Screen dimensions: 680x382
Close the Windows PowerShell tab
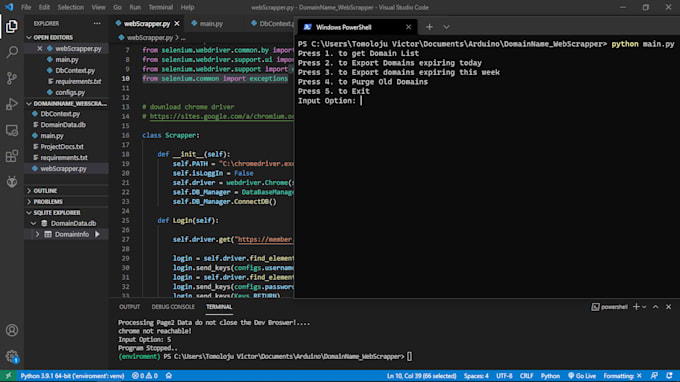click(x=409, y=27)
